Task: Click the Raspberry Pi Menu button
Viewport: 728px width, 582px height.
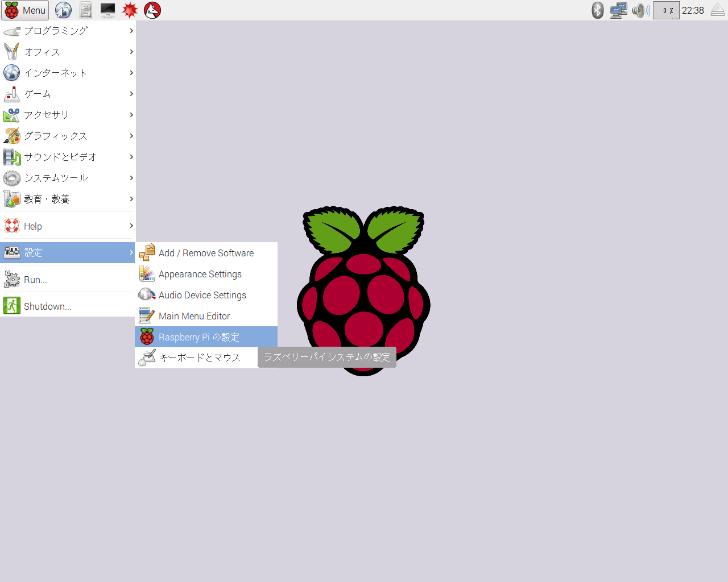Action: (25, 10)
